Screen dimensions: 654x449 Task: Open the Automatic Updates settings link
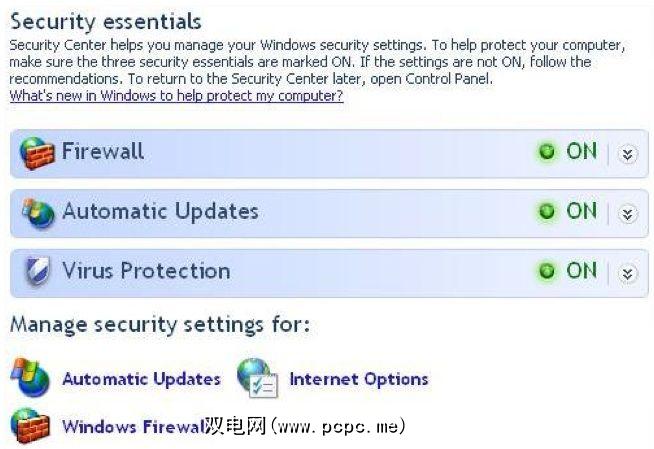141,379
